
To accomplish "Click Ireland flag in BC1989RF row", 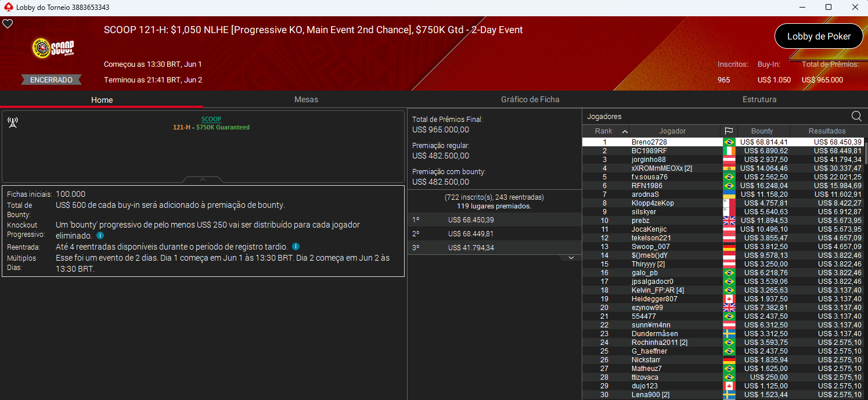I will [x=729, y=151].
